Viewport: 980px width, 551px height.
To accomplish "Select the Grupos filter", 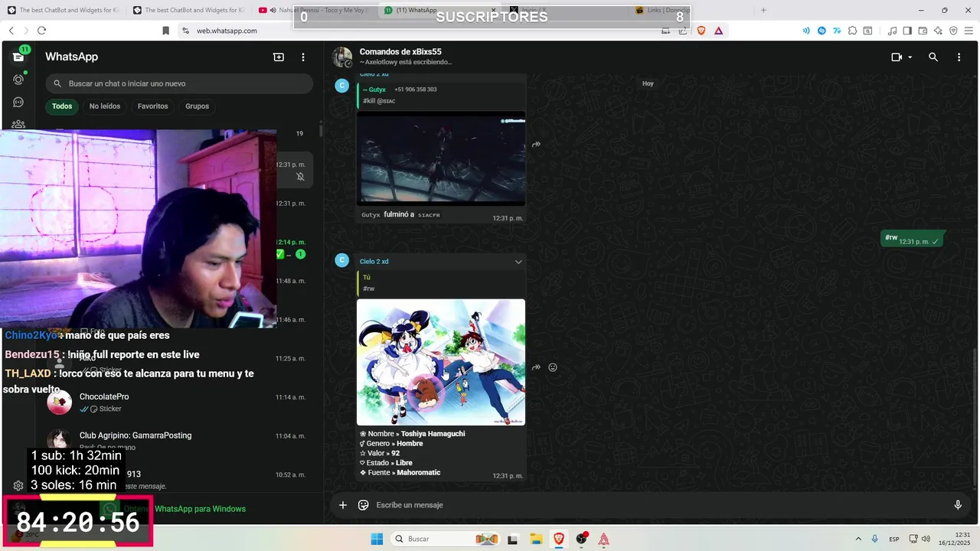I will point(197,106).
